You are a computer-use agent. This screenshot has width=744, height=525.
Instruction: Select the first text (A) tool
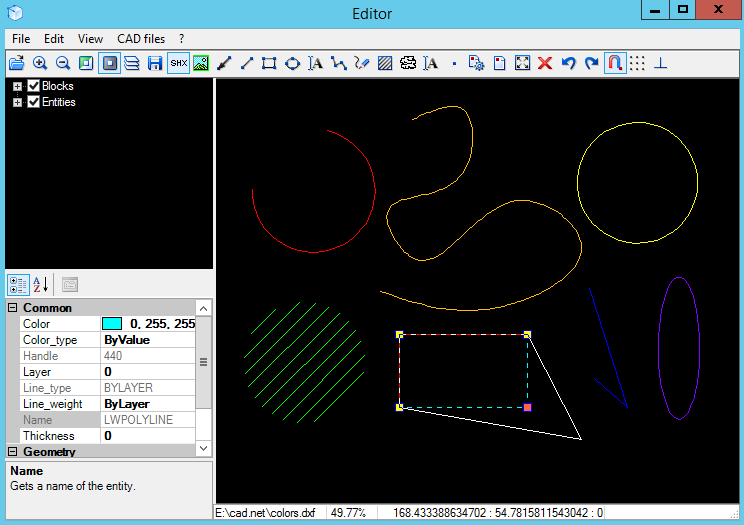[316, 63]
